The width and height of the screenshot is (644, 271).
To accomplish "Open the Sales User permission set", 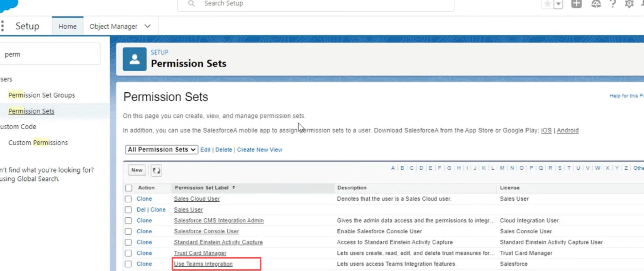I will tap(188, 209).
